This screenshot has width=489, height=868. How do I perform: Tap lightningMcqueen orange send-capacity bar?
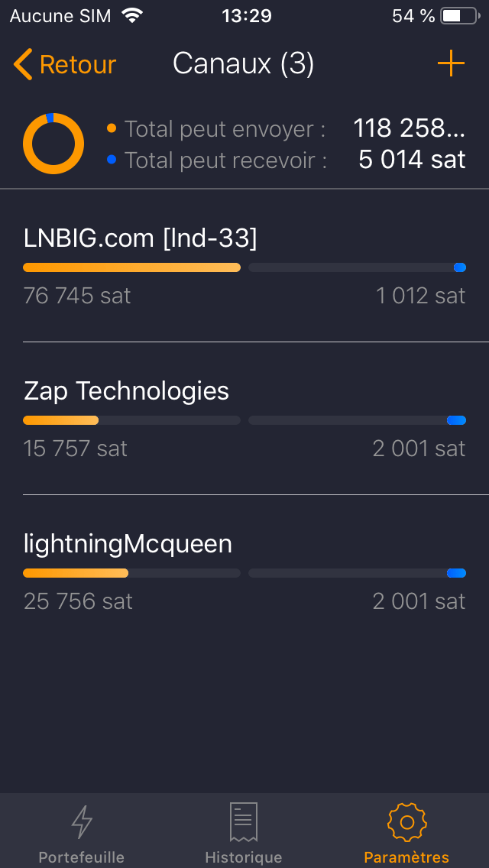click(76, 573)
